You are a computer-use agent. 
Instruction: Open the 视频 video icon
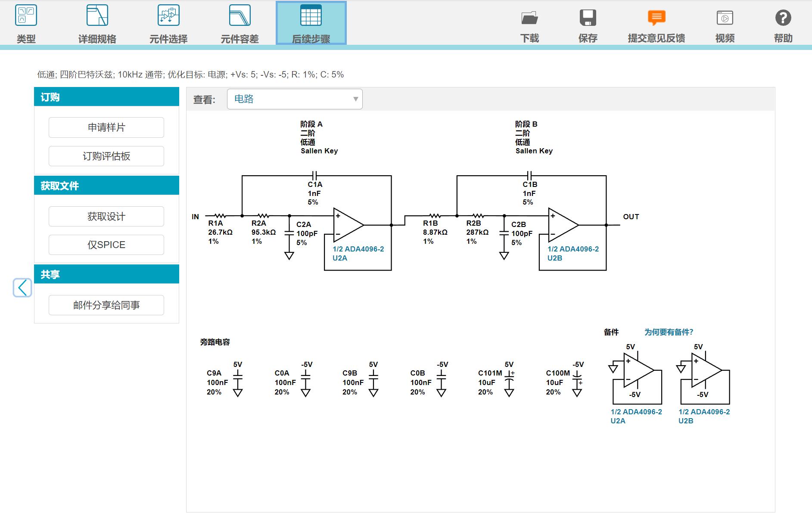pyautogui.click(x=725, y=18)
